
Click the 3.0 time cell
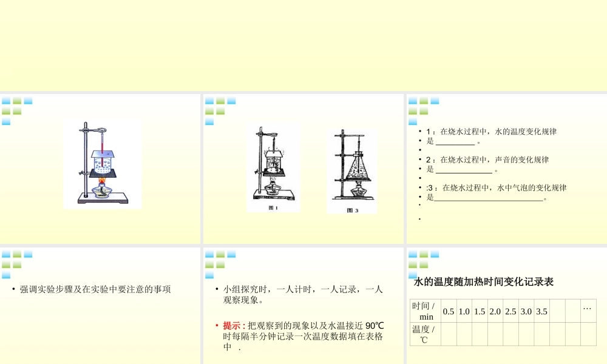526,311
